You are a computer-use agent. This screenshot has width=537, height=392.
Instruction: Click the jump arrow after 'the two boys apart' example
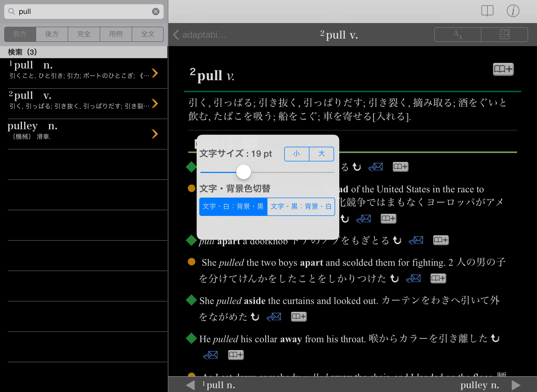coord(394,278)
